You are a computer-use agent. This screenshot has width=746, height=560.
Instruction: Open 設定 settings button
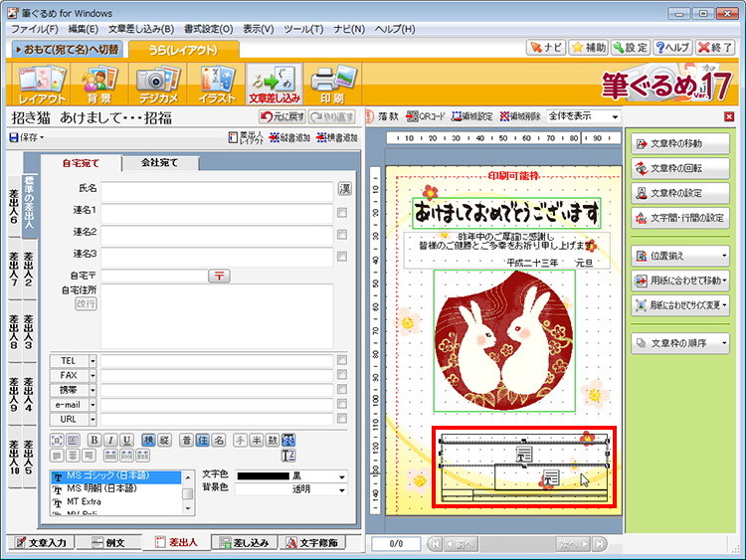point(631,48)
